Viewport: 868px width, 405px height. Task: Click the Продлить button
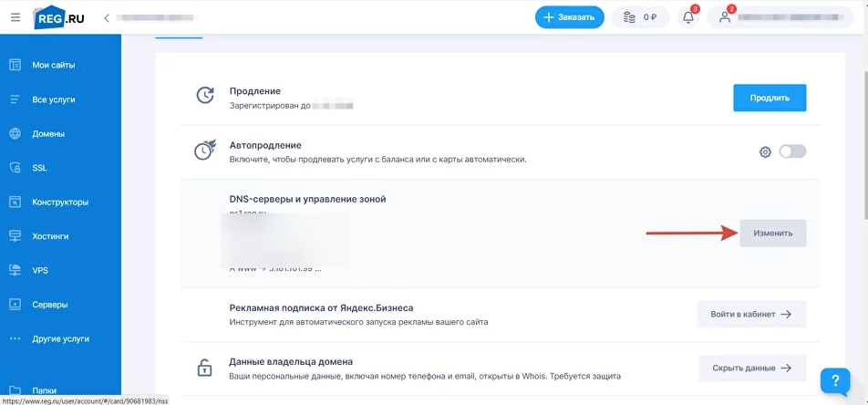pos(770,99)
